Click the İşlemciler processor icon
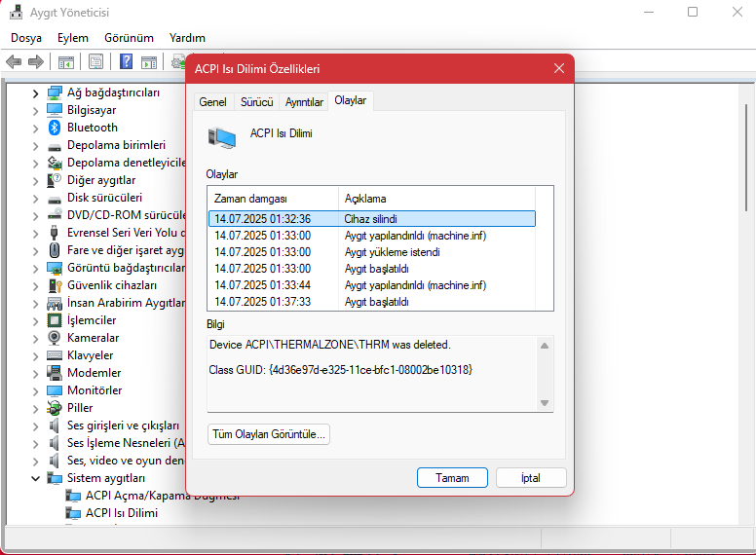Screen dimensions: 756x555 [x=55, y=320]
